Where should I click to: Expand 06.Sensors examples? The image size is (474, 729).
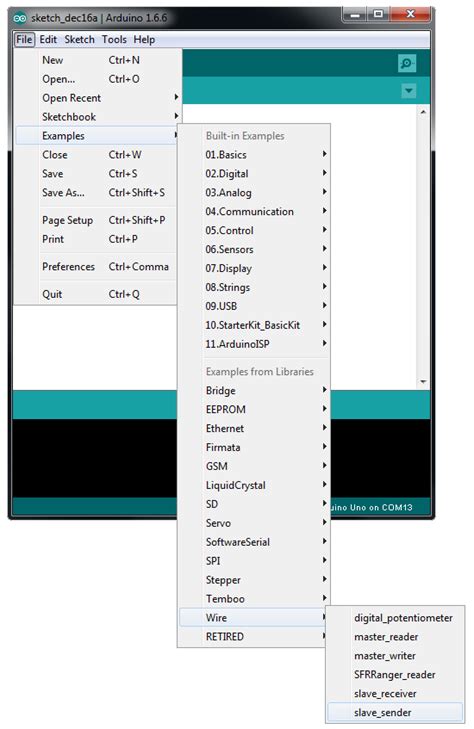[254, 249]
